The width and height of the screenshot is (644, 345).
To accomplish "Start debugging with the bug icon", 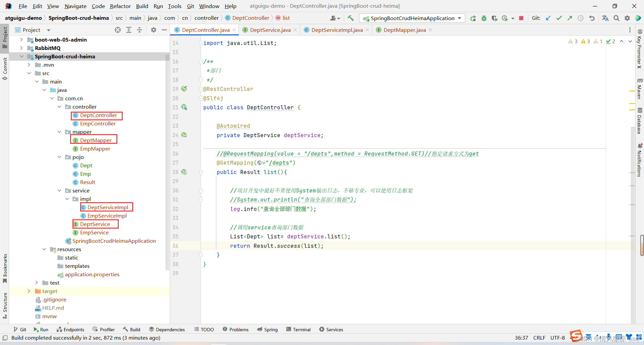I will pyautogui.click(x=484, y=18).
